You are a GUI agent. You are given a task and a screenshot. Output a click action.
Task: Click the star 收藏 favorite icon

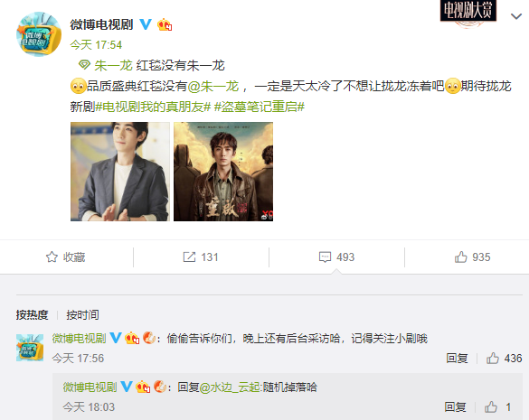tap(52, 257)
